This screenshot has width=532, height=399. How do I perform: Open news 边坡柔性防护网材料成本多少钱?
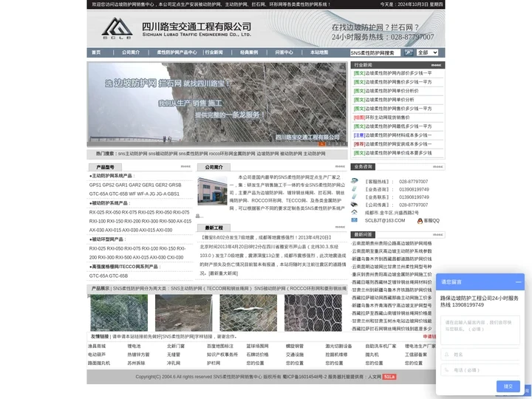coord(398,135)
